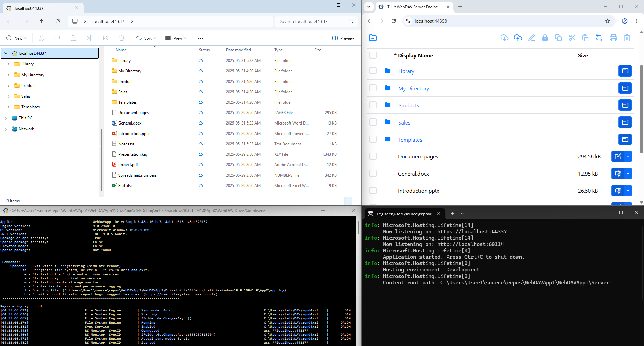The image size is (644, 346).
Task: Check the Document.pages row checkbox
Action: tap(373, 156)
